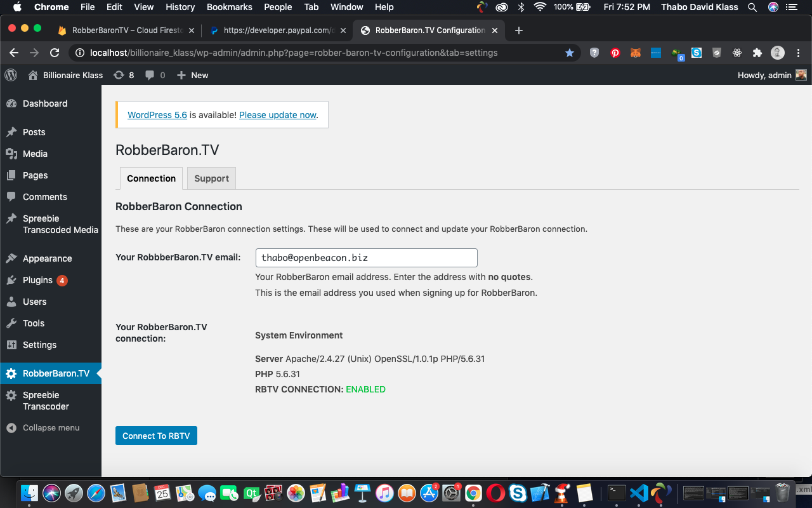Screen dimensions: 812x508
Task: Open the MetaMask fox extension
Action: 635,53
